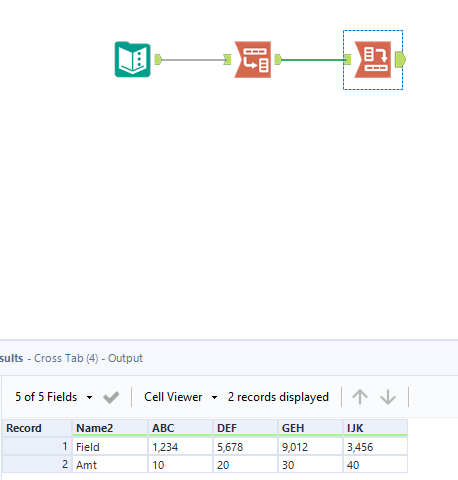
Task: Select the cell with value 10
Action: tap(180, 465)
